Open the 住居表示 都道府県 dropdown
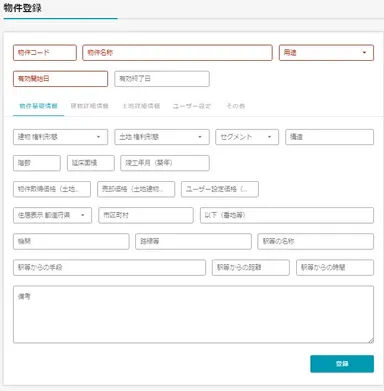This screenshot has width=384, height=391. click(x=52, y=215)
